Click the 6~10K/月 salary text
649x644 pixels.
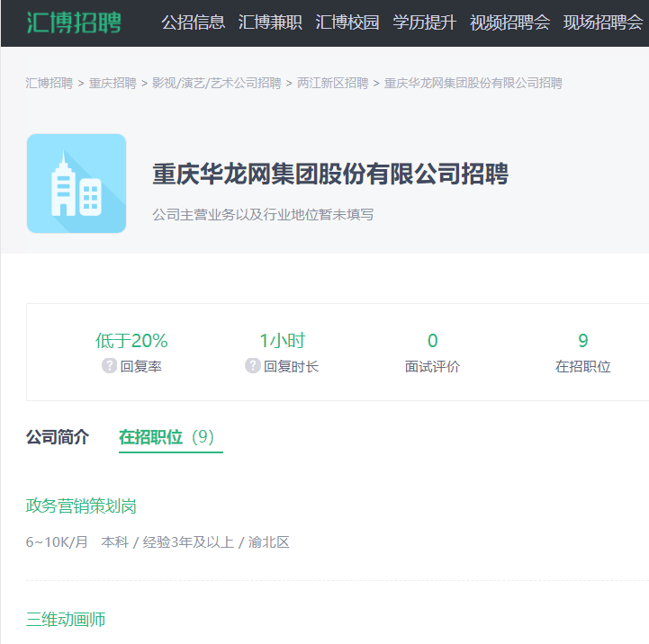coord(57,541)
